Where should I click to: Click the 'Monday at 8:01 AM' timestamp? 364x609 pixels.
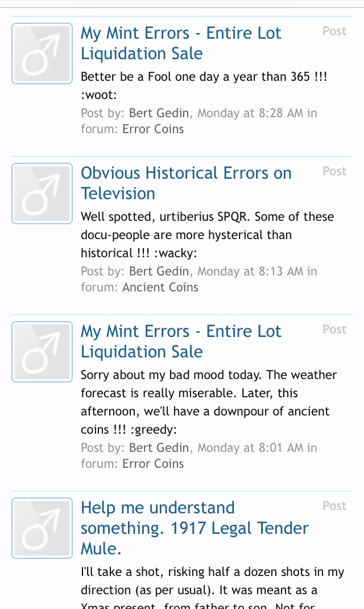point(250,448)
